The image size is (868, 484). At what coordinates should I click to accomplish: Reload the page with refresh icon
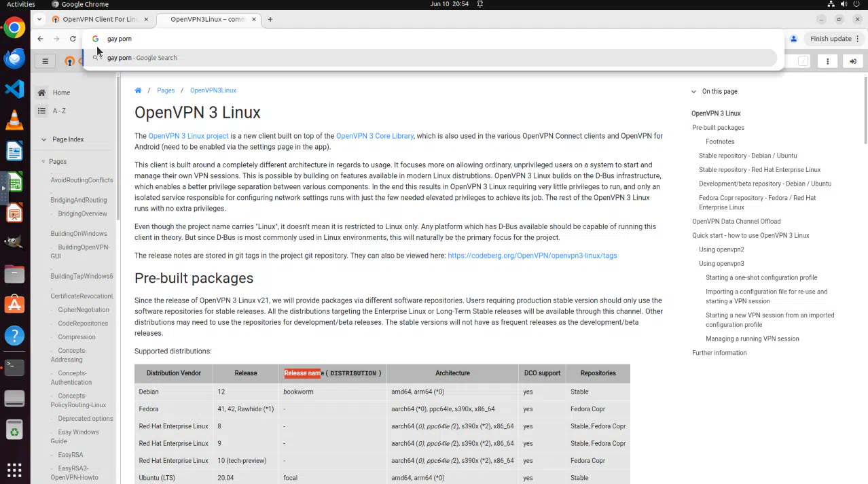pyautogui.click(x=73, y=39)
